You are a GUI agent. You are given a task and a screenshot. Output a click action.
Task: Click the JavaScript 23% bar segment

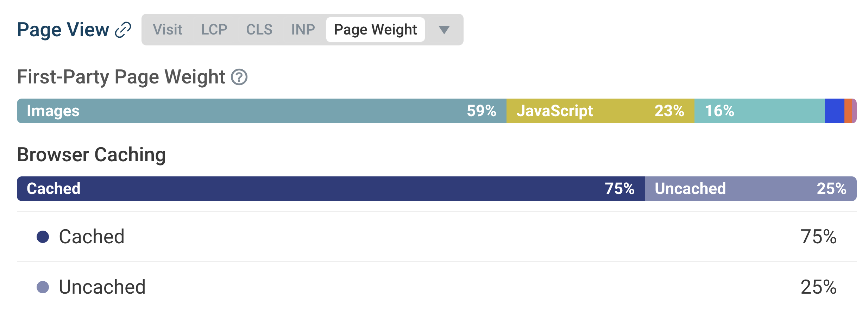pyautogui.click(x=600, y=111)
